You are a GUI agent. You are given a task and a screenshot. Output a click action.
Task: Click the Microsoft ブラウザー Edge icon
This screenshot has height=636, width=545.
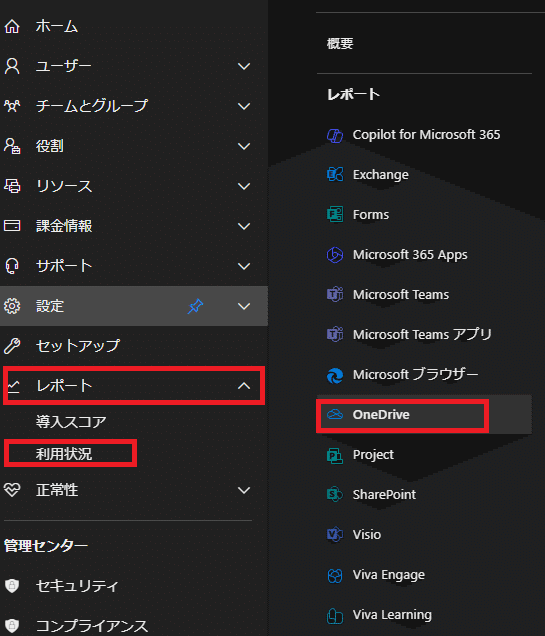pos(335,375)
